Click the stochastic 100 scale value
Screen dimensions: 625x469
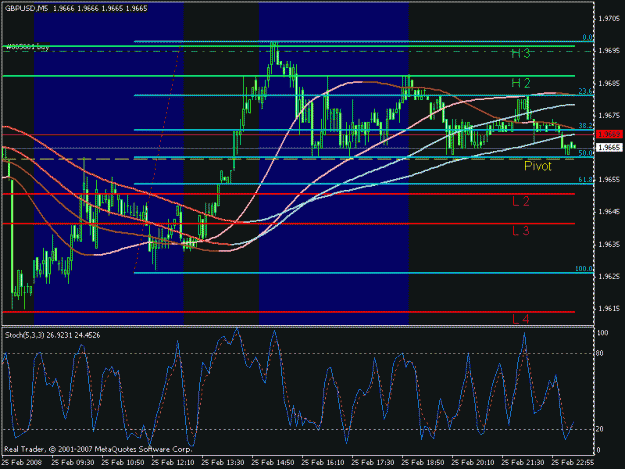[603, 333]
